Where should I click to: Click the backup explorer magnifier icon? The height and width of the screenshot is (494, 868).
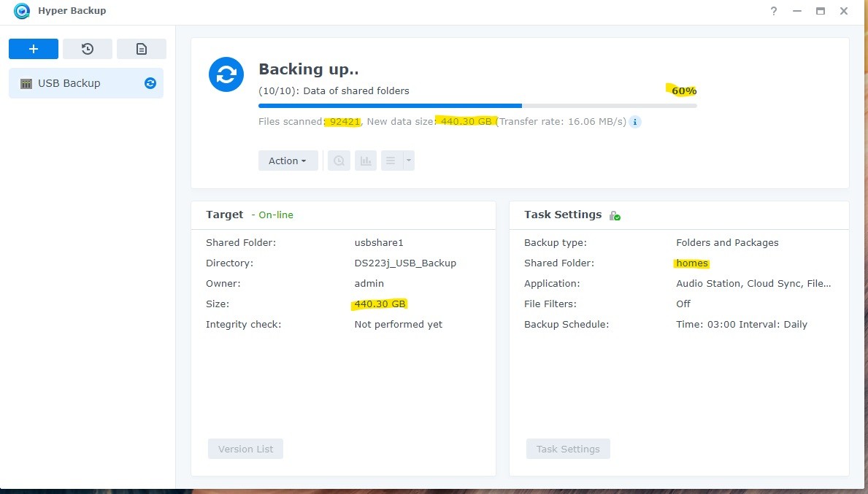click(x=339, y=160)
